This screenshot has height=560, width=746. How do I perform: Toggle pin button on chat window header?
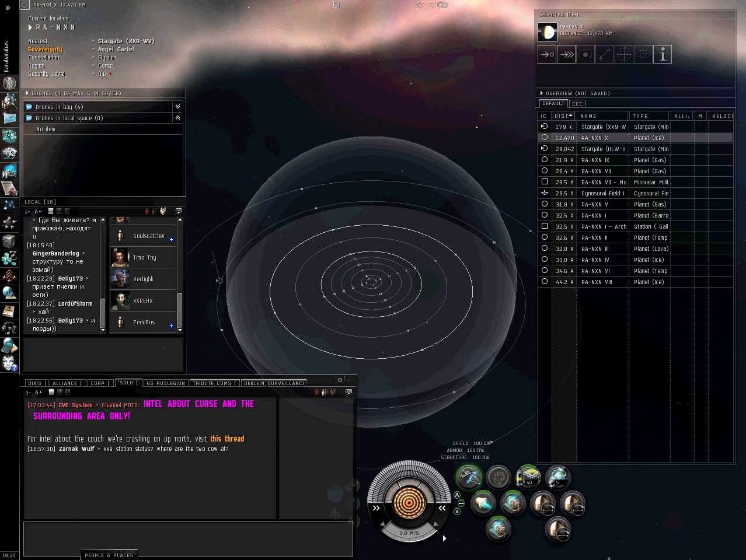(340, 380)
